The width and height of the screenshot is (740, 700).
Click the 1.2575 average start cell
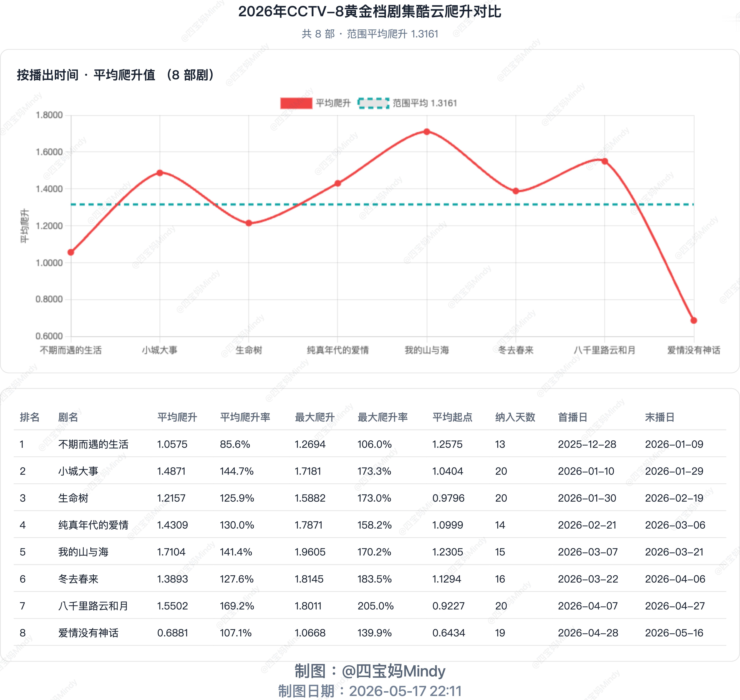pyautogui.click(x=447, y=444)
